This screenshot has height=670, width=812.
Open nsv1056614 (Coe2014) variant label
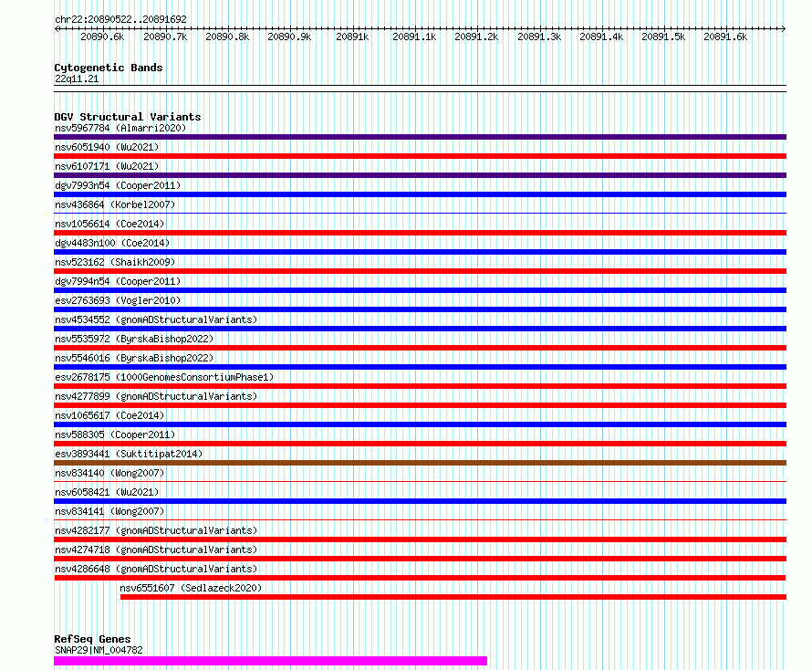tap(109, 224)
